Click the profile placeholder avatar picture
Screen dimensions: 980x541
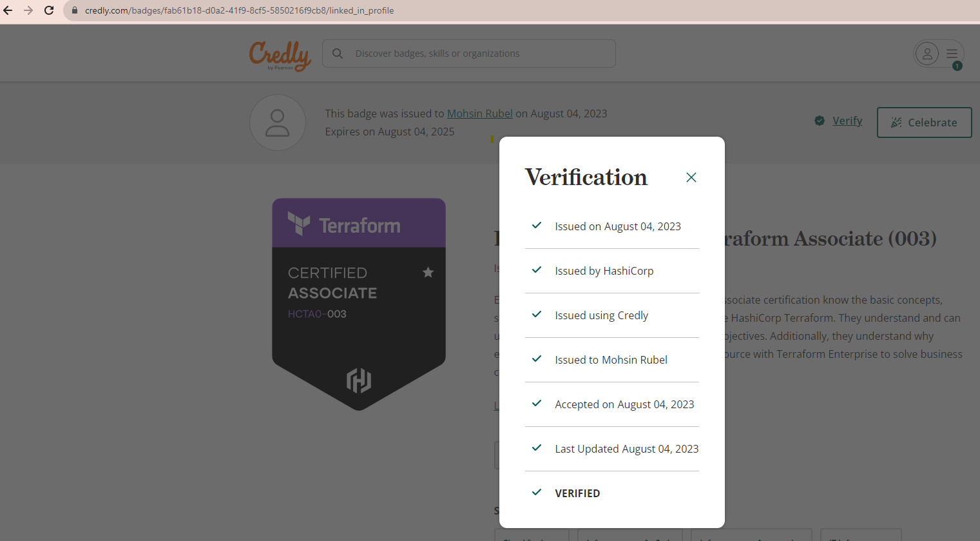click(278, 123)
